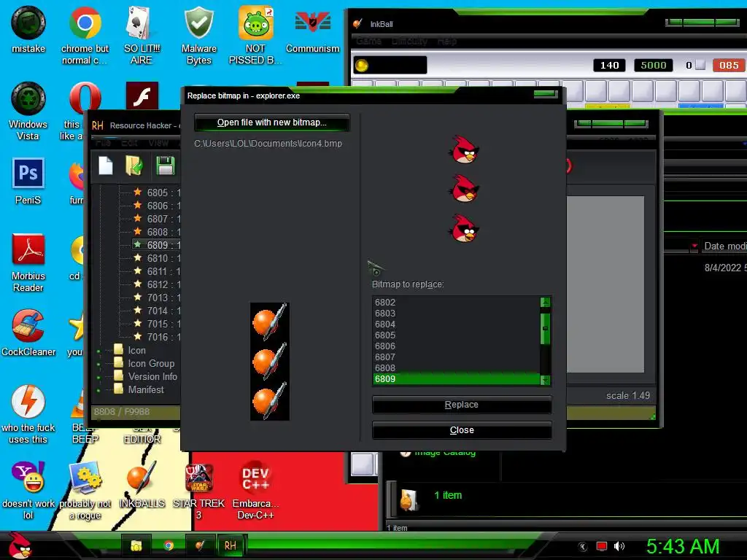
Task: Select bitmap 6807 in replace list
Action: click(x=457, y=357)
